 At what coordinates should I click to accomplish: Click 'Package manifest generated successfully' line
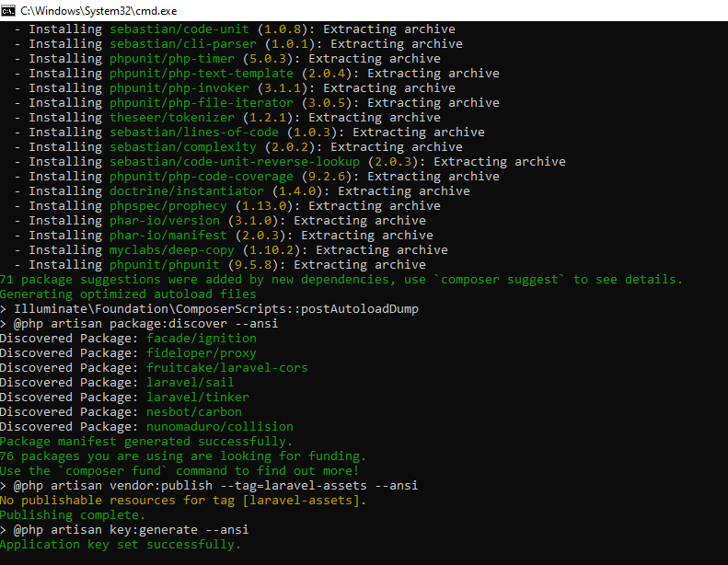pyautogui.click(x=146, y=442)
